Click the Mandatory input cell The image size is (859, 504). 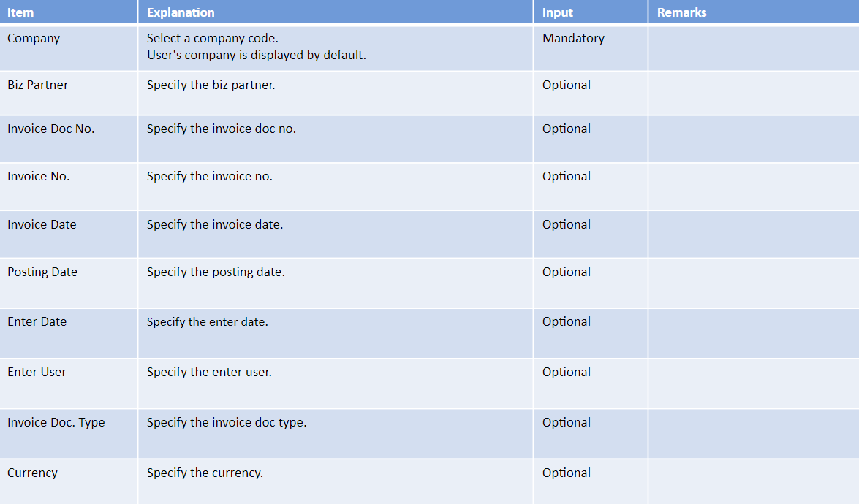[591, 48]
